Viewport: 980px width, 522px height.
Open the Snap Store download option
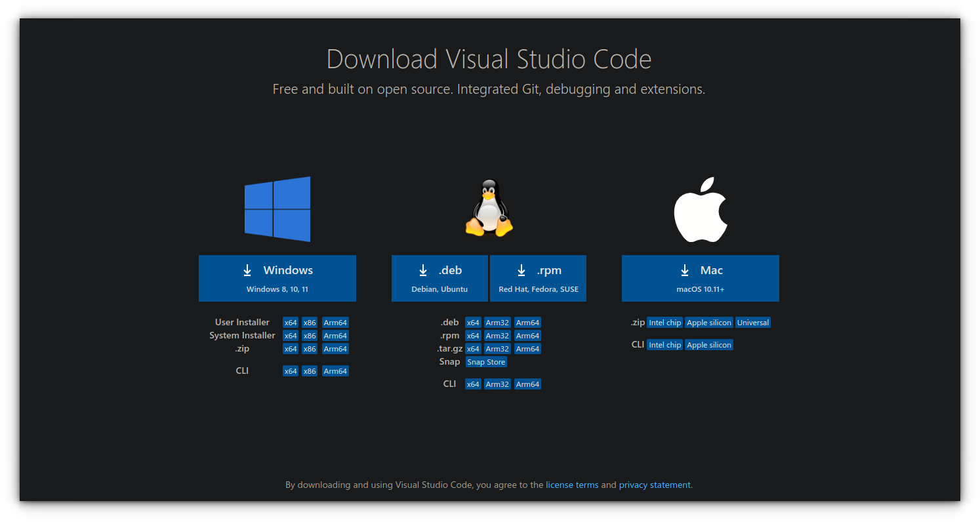tap(486, 361)
